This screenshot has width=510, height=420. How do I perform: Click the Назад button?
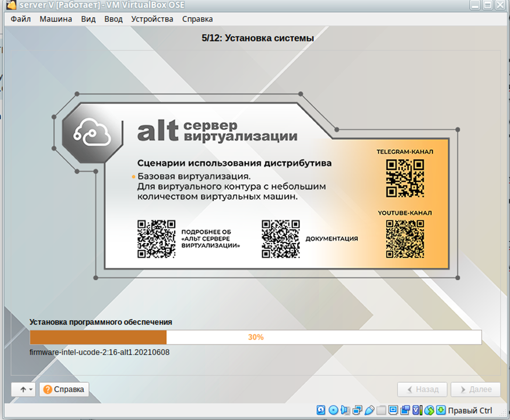click(422, 389)
